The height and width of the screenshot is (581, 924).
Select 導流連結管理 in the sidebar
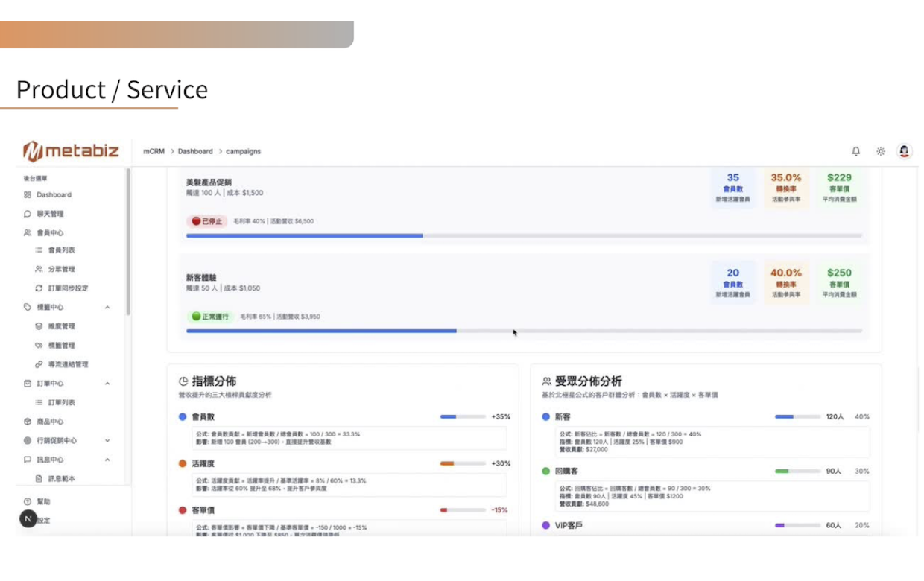point(68,365)
